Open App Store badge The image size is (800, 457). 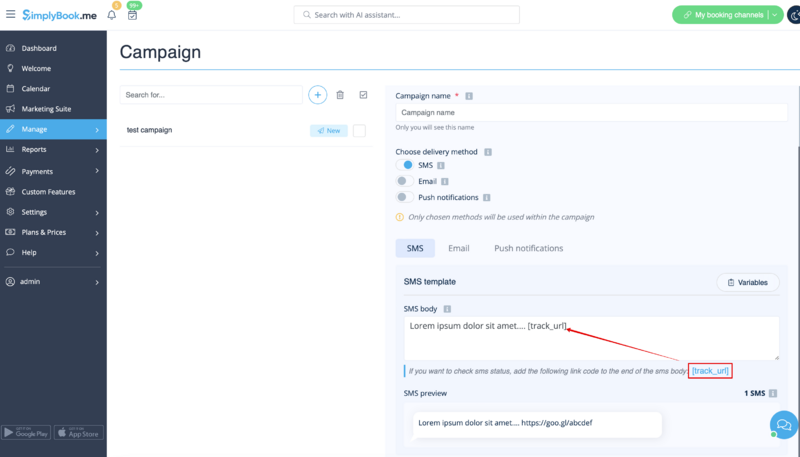click(x=79, y=433)
